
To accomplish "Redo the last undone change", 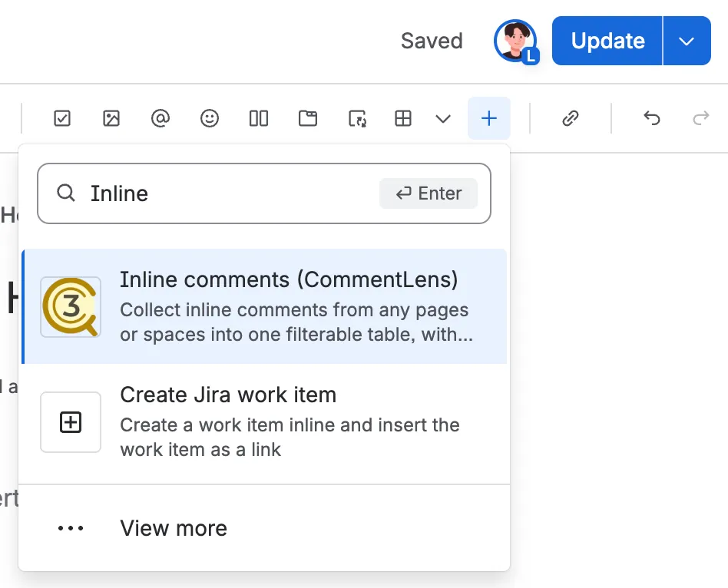I will pos(700,118).
